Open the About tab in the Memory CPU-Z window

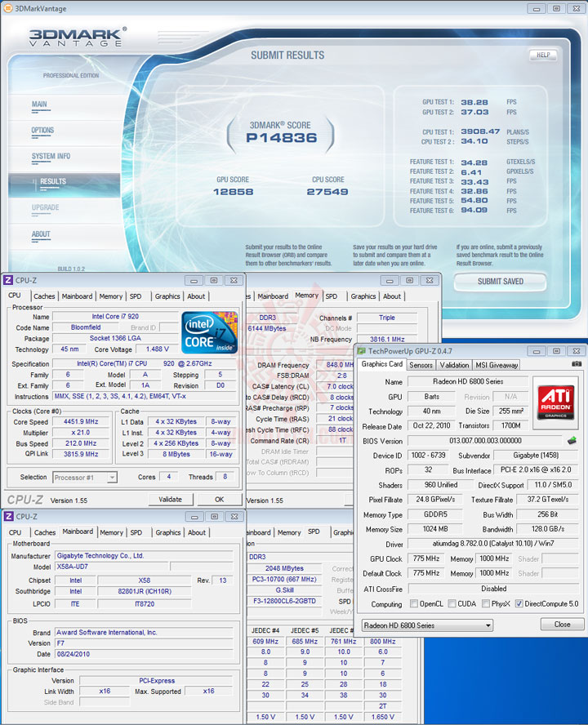pyautogui.click(x=392, y=296)
